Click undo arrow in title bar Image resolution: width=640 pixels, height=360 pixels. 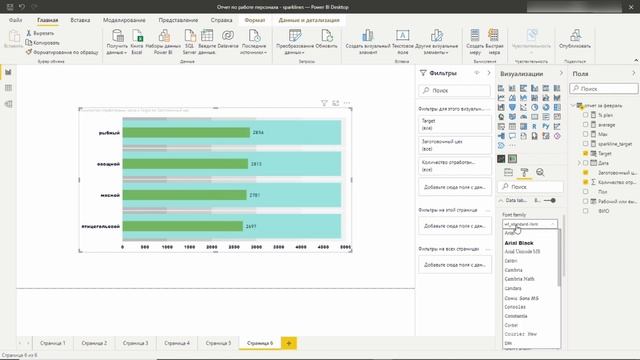pos(22,7)
